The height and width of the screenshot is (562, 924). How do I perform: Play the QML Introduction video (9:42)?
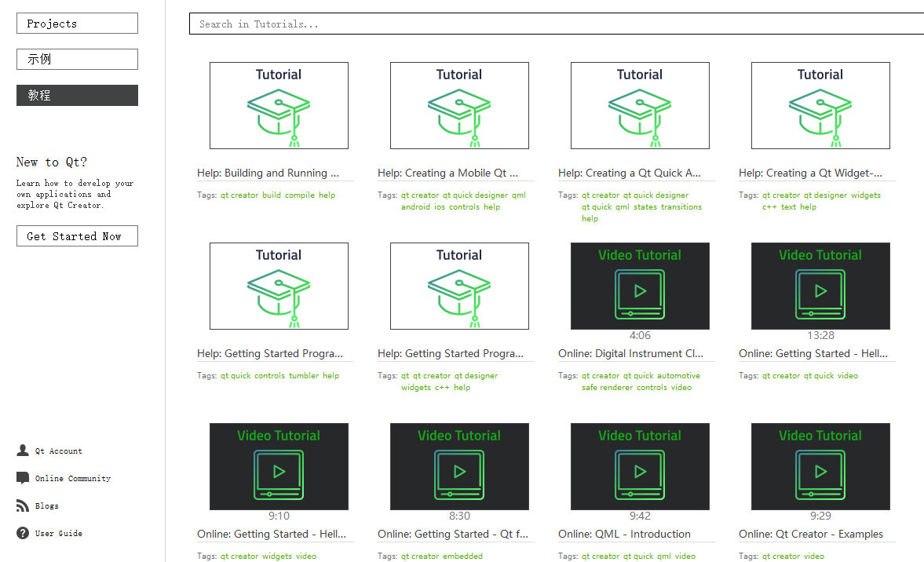coord(640,466)
